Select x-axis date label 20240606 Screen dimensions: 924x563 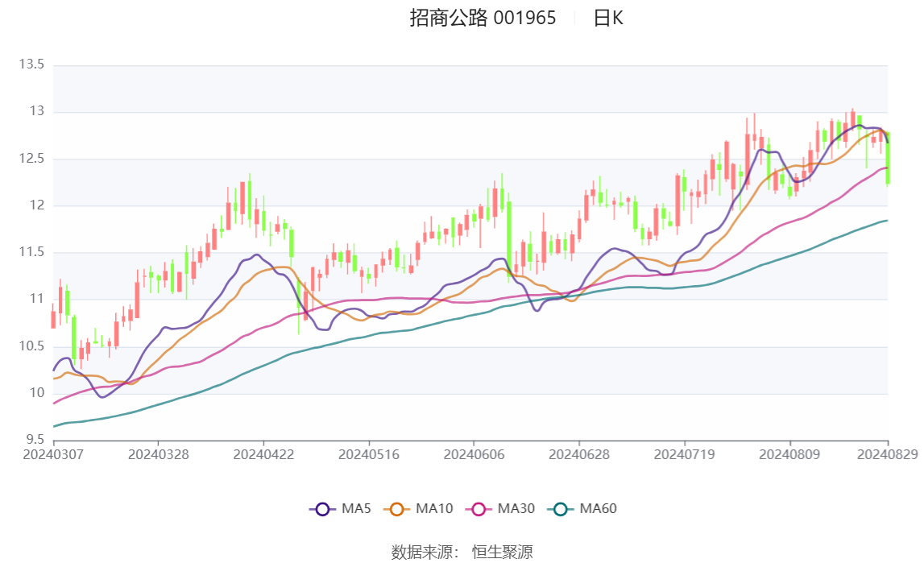(474, 454)
